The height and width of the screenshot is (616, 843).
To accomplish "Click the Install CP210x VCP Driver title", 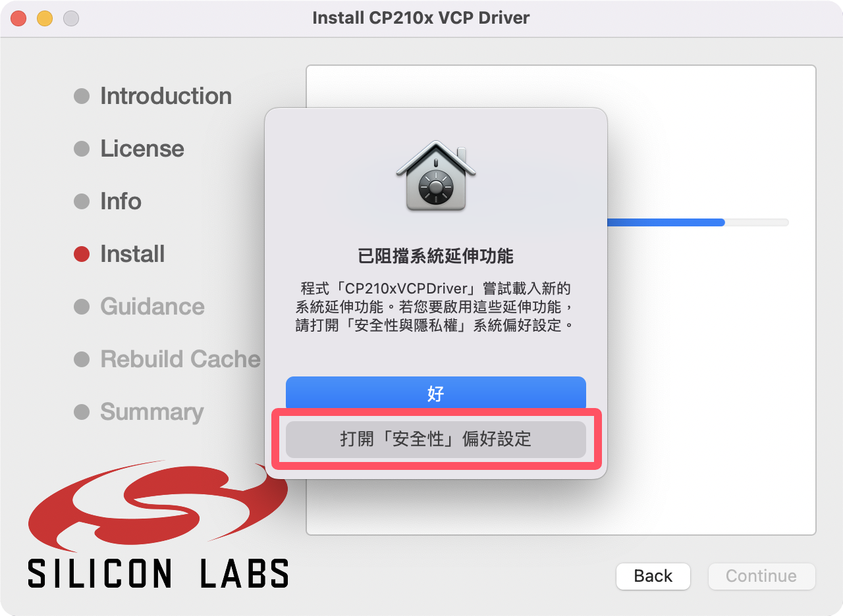I will [x=421, y=18].
